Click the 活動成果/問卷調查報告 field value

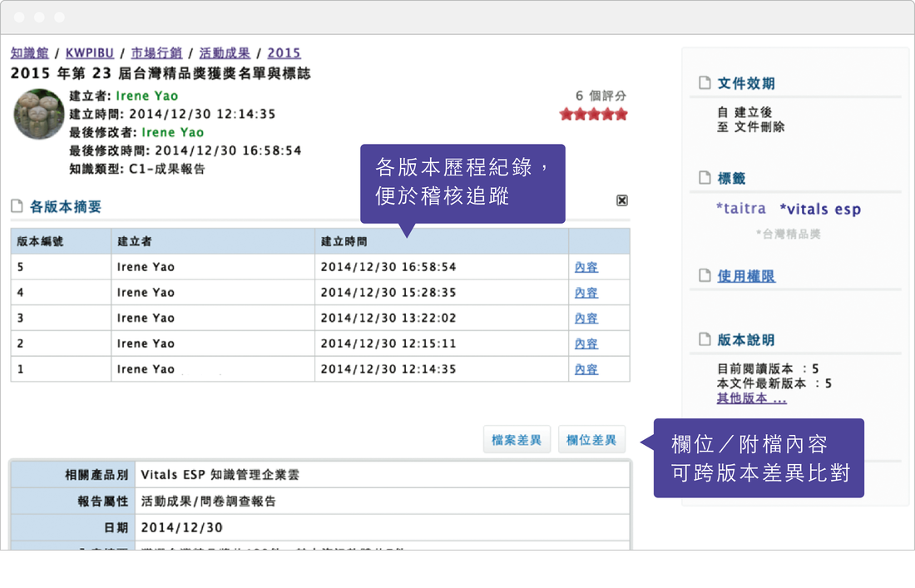tap(208, 501)
